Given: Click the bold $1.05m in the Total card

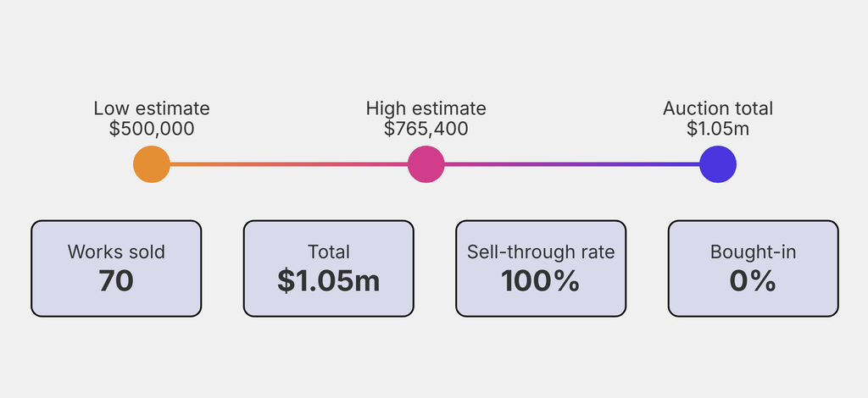Looking at the screenshot, I should 329,281.
